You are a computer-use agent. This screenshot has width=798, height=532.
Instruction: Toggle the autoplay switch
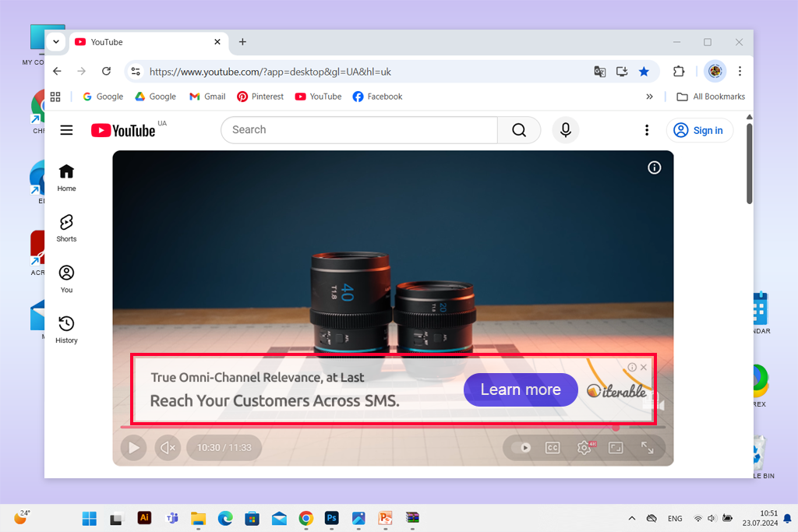click(521, 448)
